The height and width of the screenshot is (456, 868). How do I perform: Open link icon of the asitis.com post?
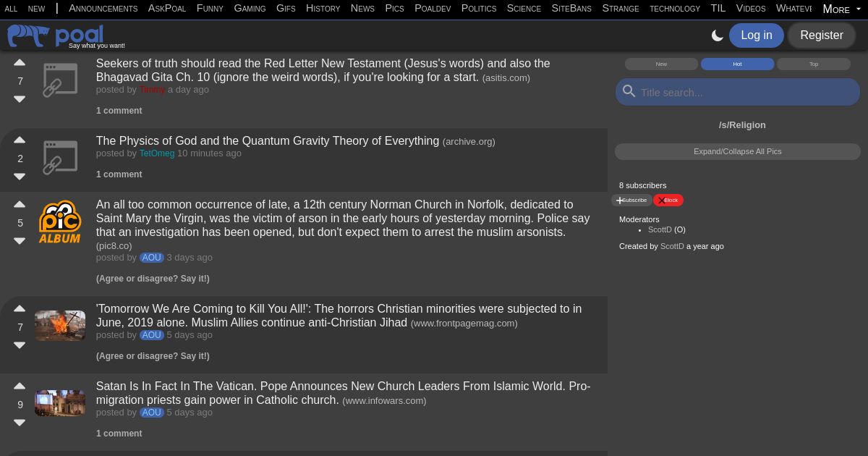[x=59, y=80]
